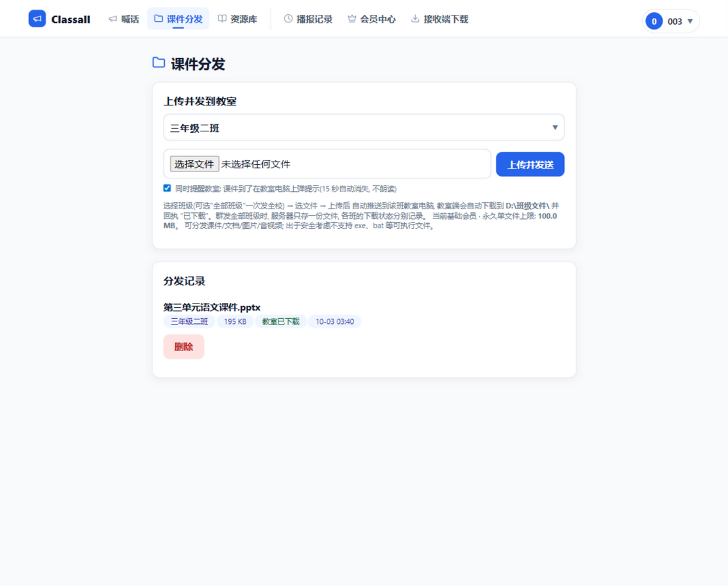The width and height of the screenshot is (728, 586).
Task: Click the 上传并发到教室 heading
Action: coord(200,102)
